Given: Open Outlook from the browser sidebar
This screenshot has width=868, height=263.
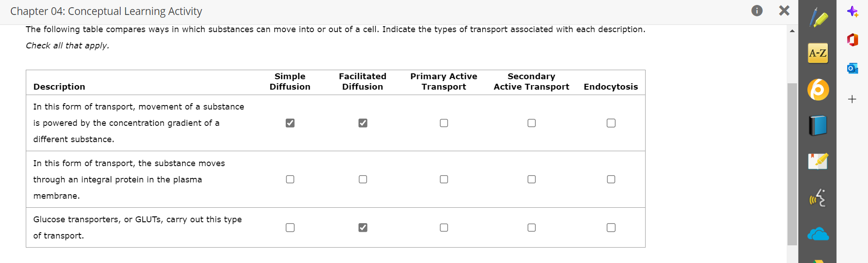Looking at the screenshot, I should point(853,68).
